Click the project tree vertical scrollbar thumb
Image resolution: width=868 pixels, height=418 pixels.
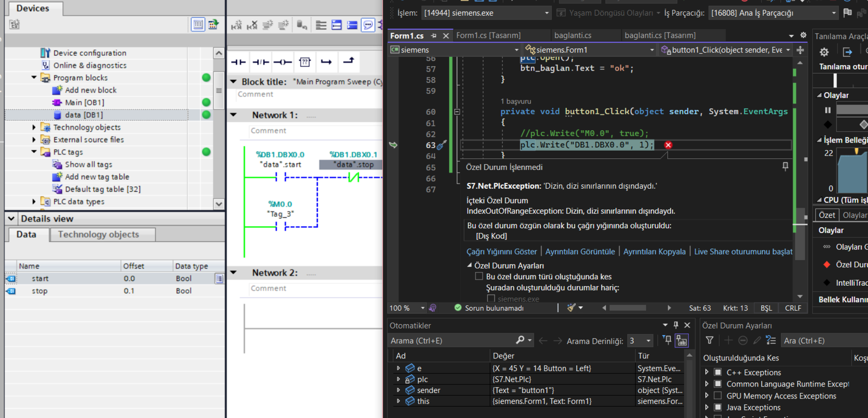tap(219, 90)
